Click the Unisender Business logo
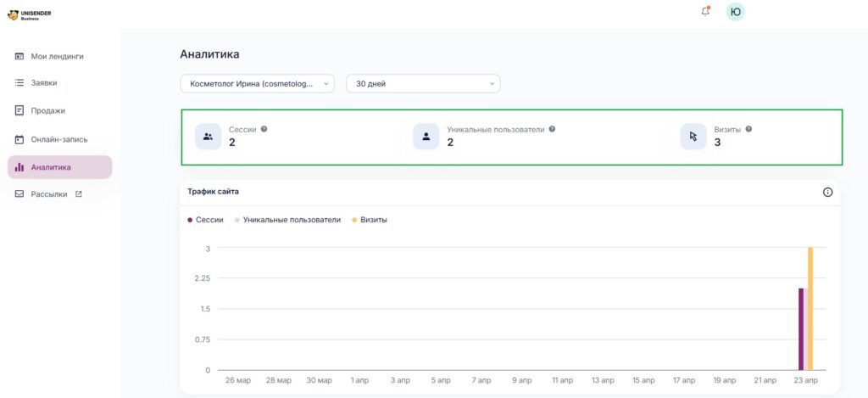Screen dimensions: 868x398 pyautogui.click(x=25, y=14)
